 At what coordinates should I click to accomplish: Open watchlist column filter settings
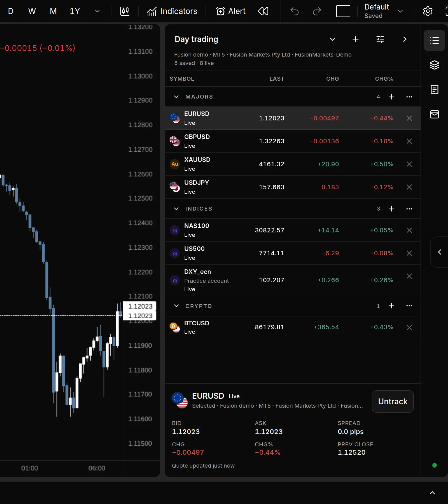380,39
